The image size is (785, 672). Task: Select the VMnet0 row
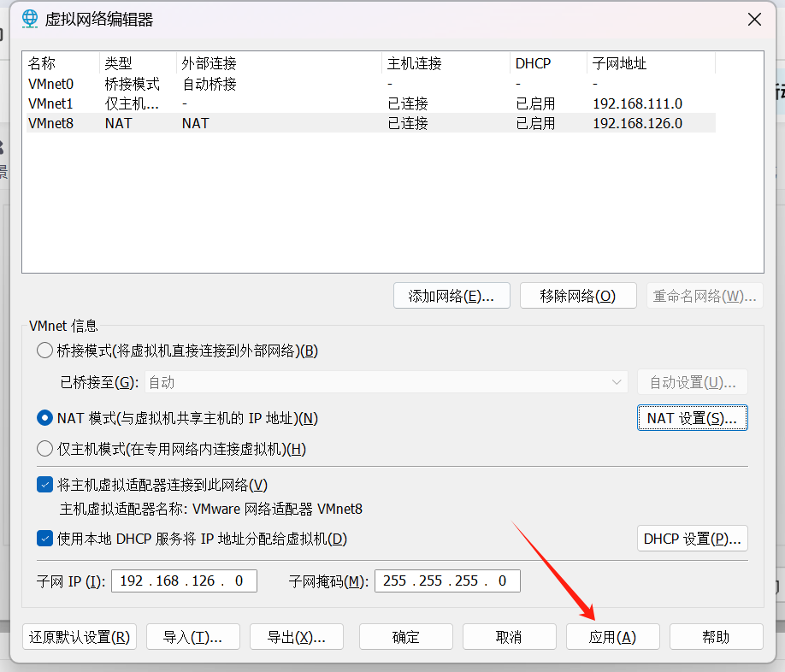coord(371,84)
